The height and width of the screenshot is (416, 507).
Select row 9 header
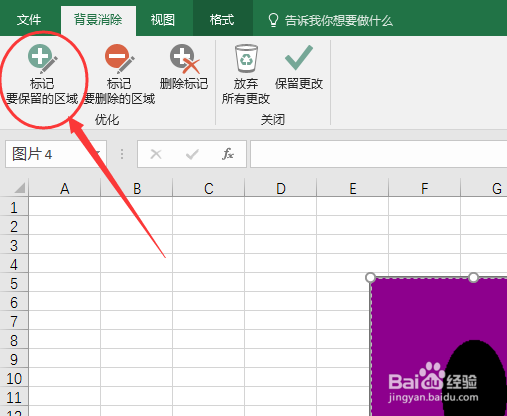[14, 359]
